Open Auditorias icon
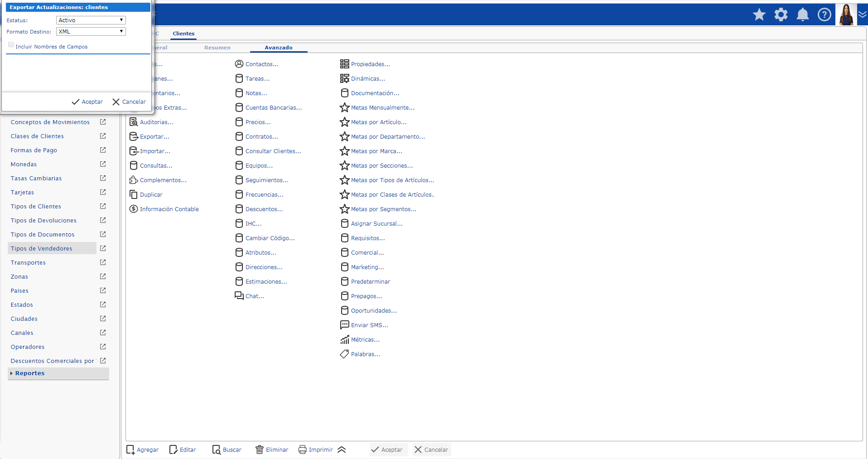 point(134,122)
